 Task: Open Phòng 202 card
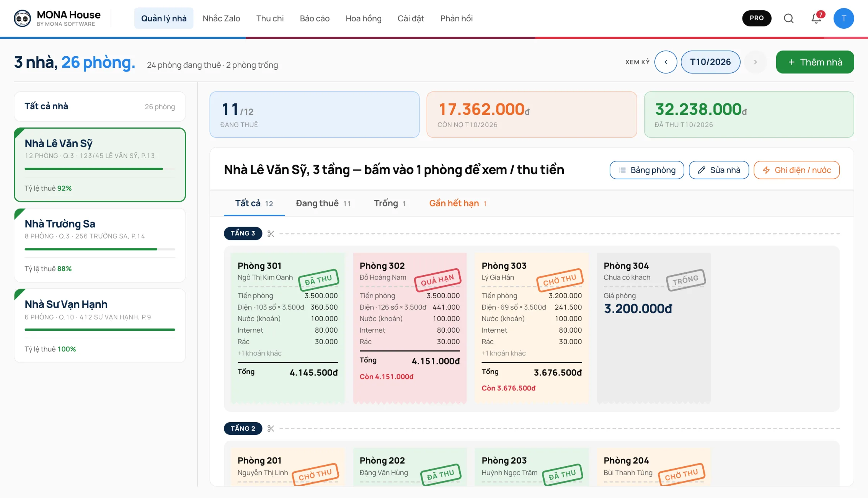[x=410, y=467]
